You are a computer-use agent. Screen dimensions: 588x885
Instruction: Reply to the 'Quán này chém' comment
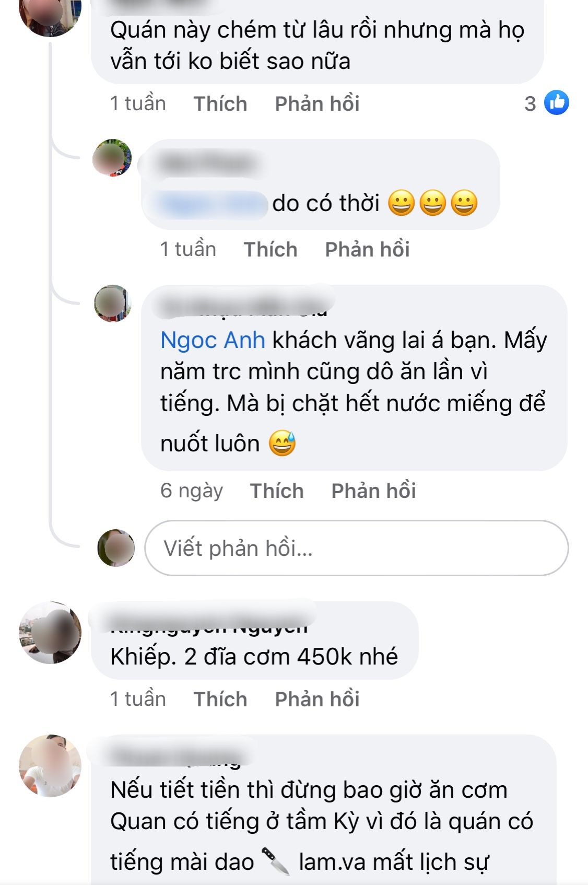pyautogui.click(x=317, y=103)
